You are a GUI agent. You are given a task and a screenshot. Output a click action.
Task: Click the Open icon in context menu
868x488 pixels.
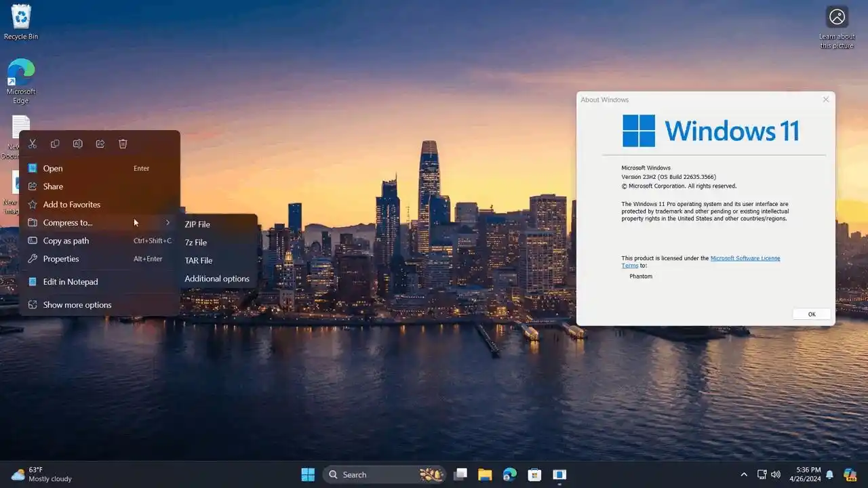point(32,168)
